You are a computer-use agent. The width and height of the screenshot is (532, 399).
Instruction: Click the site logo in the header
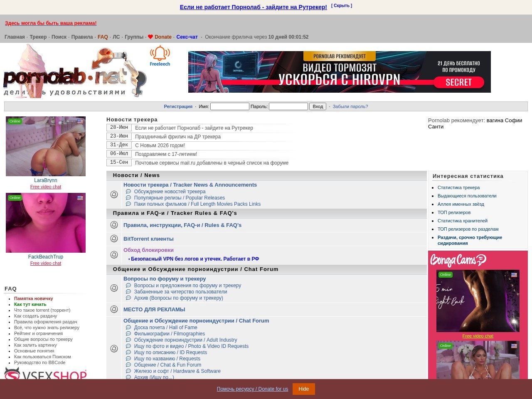tap(75, 71)
